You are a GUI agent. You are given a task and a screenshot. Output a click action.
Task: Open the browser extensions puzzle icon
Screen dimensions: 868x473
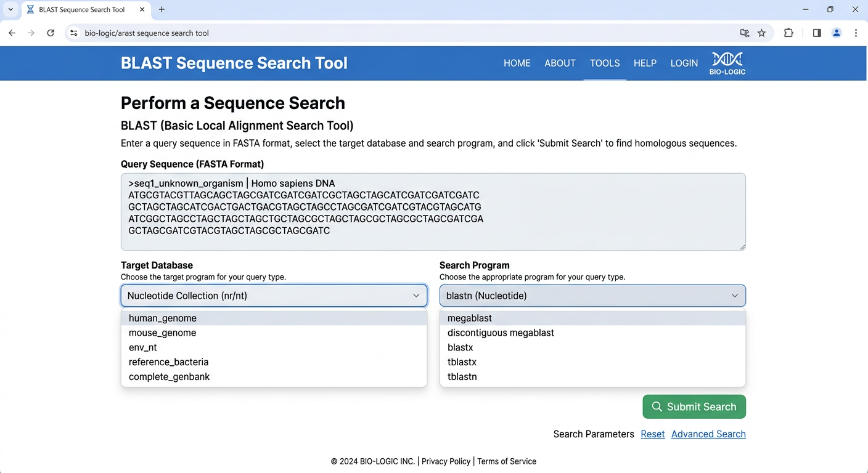(x=788, y=33)
